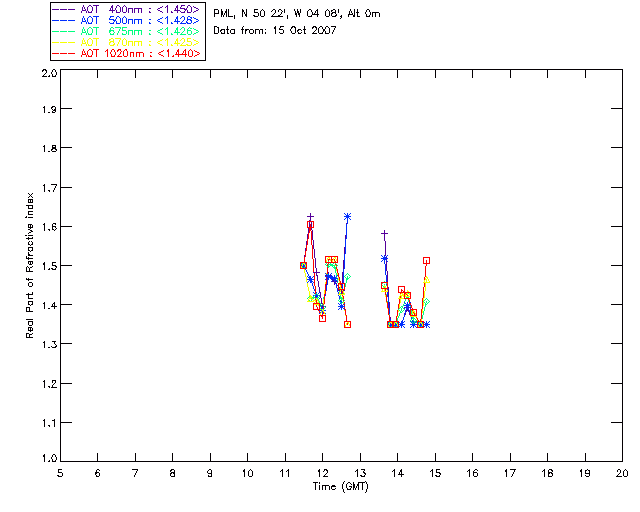Click x-axis tick label 8
The image size is (640, 512).
(173, 474)
